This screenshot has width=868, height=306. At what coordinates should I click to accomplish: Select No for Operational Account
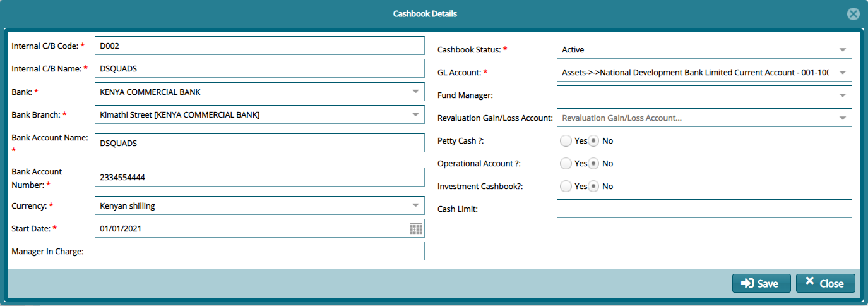click(x=593, y=164)
